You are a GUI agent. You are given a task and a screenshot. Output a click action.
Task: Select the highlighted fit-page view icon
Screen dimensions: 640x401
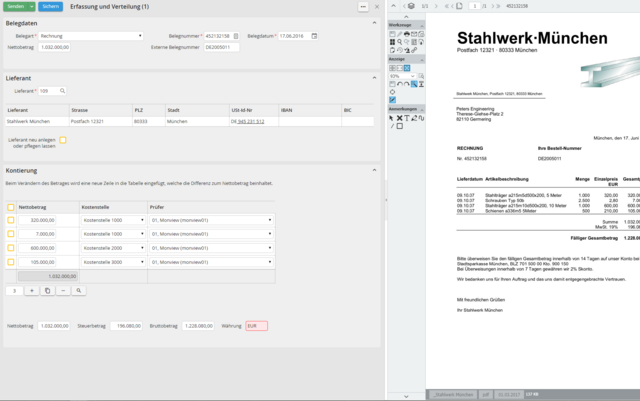pyautogui.click(x=407, y=68)
